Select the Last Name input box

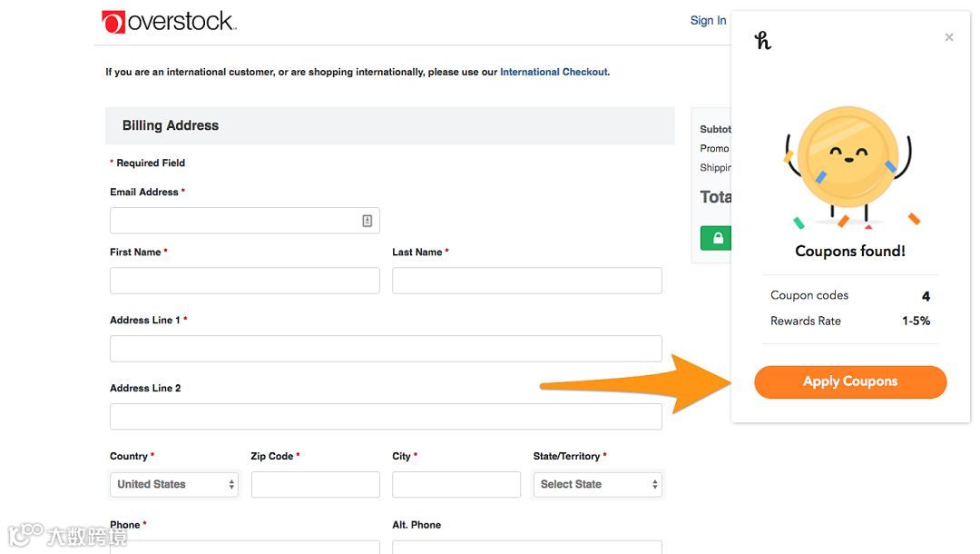click(x=526, y=281)
